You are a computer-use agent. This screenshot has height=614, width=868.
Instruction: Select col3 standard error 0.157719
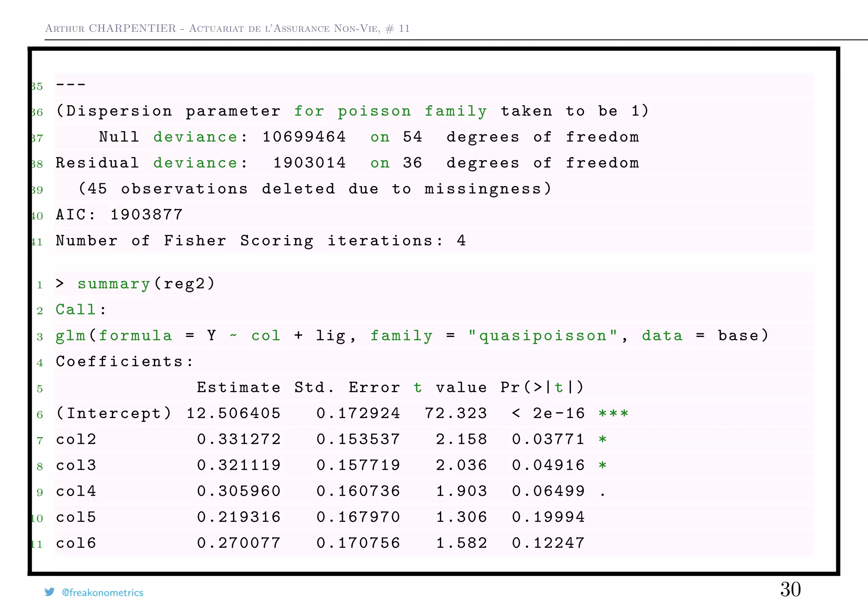coord(358,465)
